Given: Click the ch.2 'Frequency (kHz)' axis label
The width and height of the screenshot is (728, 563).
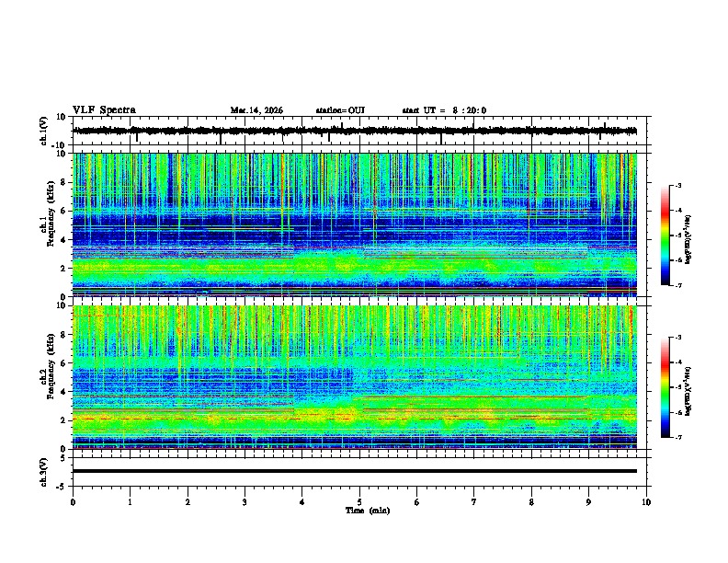Looking at the screenshot, I should [51, 366].
